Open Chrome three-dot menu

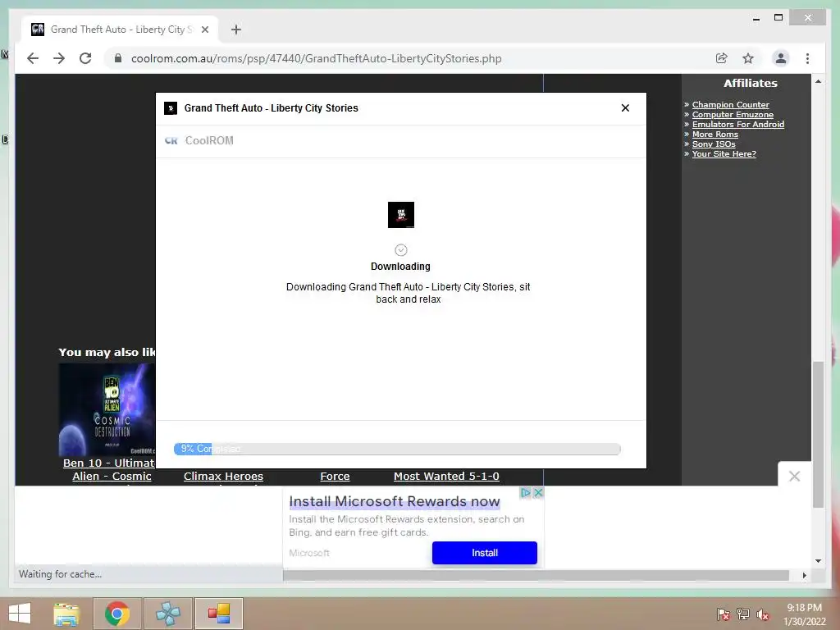coord(807,58)
